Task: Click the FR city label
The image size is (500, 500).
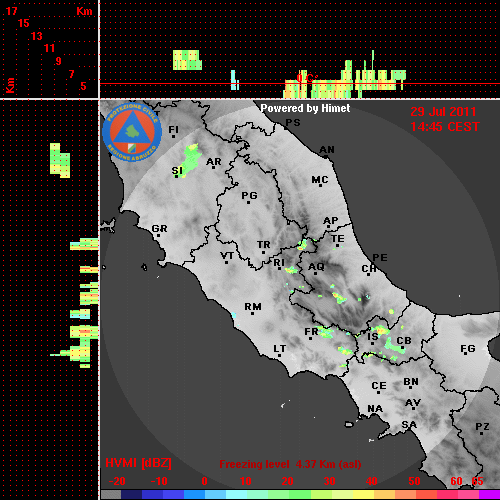Action: click(311, 332)
